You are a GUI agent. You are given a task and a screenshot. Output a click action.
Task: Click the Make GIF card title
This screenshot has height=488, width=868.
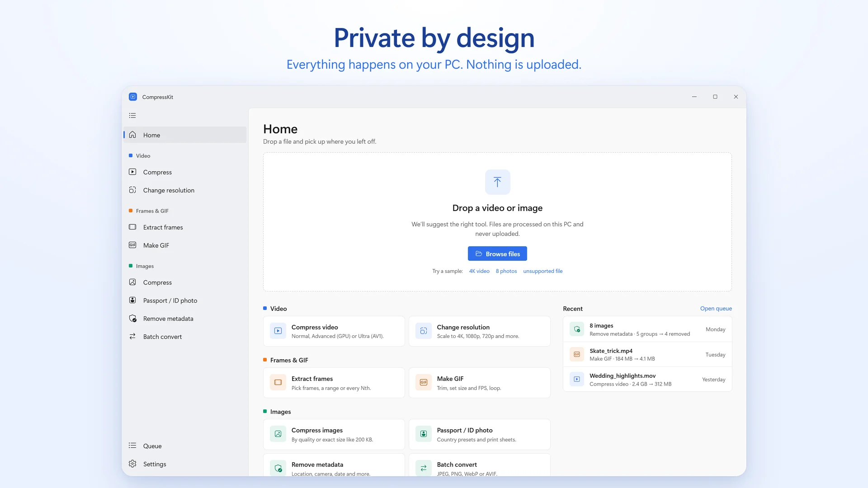click(x=450, y=379)
